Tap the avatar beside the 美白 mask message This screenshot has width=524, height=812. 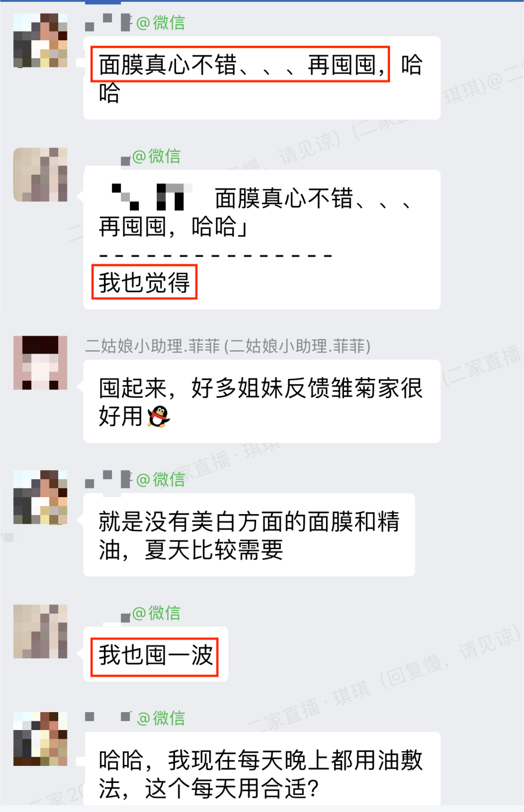click(x=40, y=497)
